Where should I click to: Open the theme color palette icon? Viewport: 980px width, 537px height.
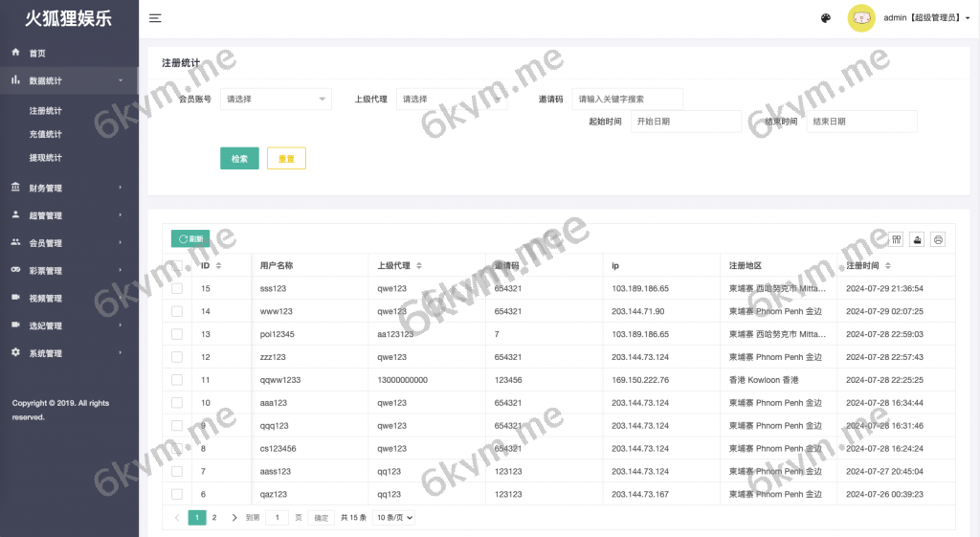point(826,18)
